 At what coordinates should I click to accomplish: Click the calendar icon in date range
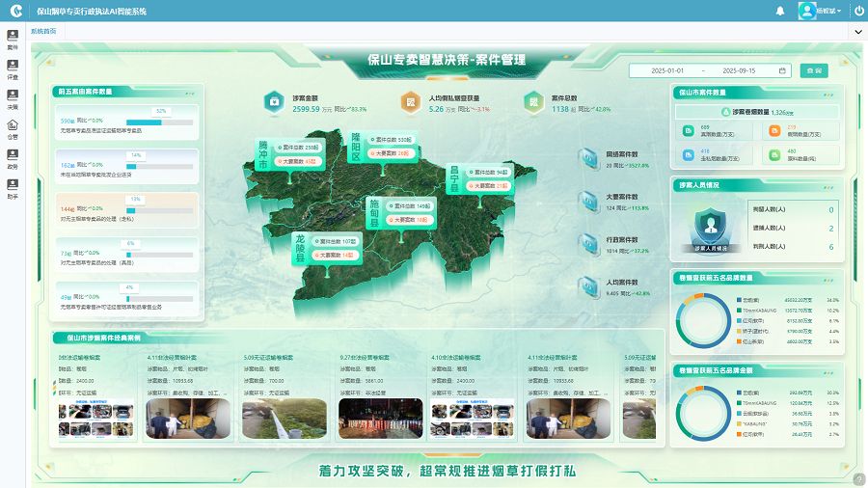tap(782, 70)
